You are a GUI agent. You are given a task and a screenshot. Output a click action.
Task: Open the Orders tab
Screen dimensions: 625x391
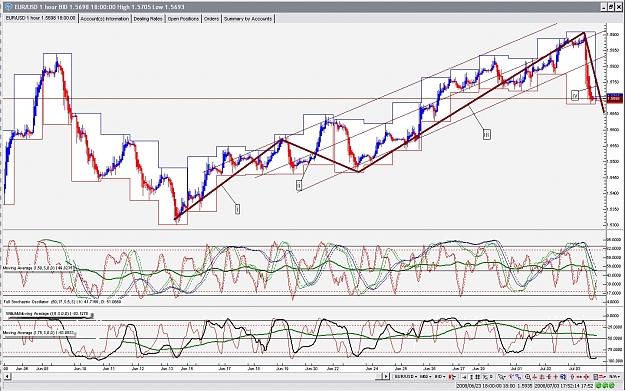tap(211, 19)
